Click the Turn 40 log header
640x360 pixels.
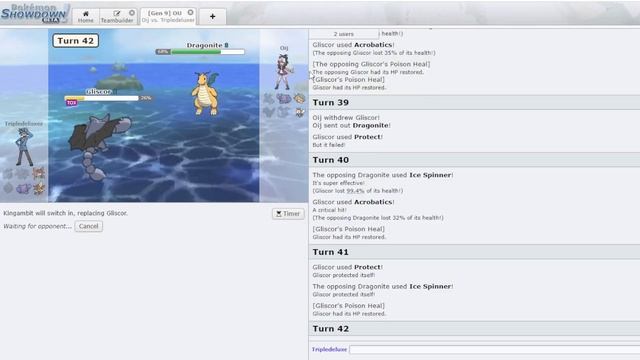pos(474,160)
